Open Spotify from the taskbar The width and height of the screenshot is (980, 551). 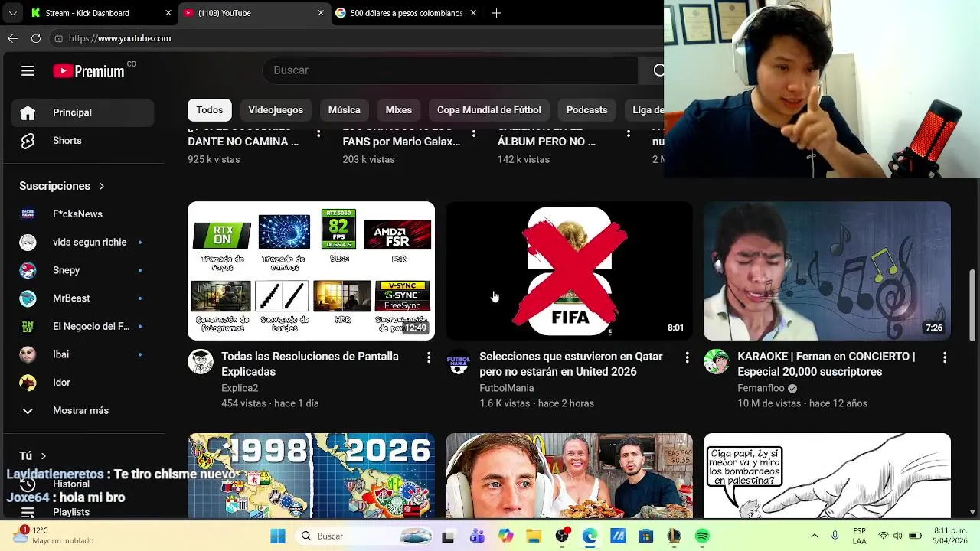(702, 536)
